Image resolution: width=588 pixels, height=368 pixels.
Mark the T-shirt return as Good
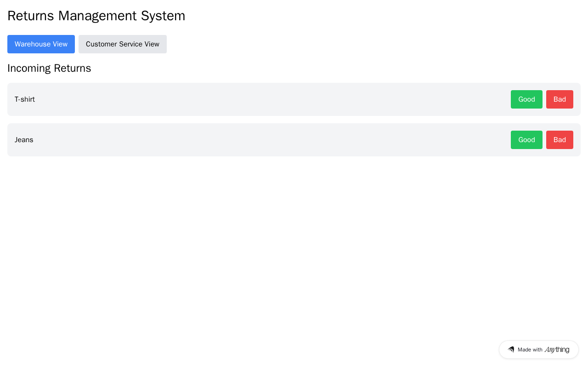[526, 99]
